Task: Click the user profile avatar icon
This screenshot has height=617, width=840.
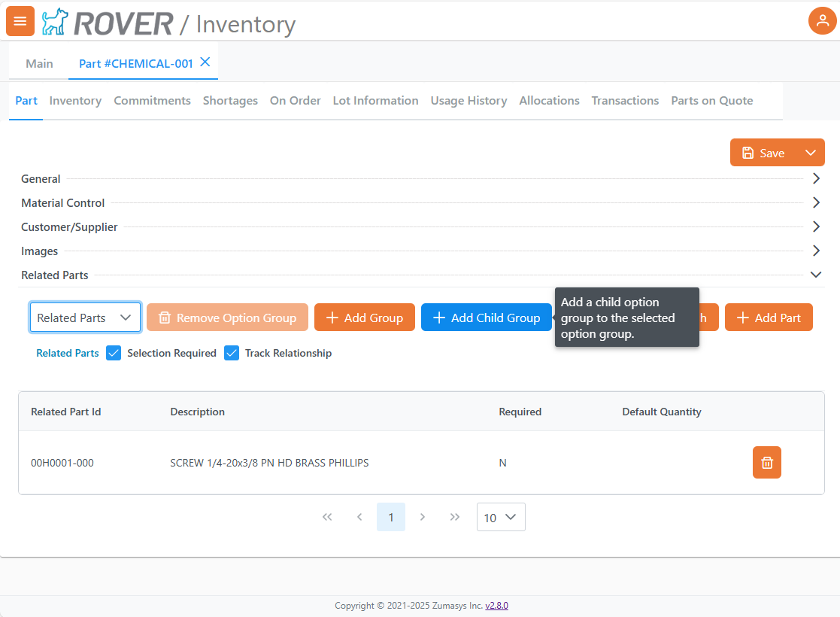Action: click(x=822, y=21)
